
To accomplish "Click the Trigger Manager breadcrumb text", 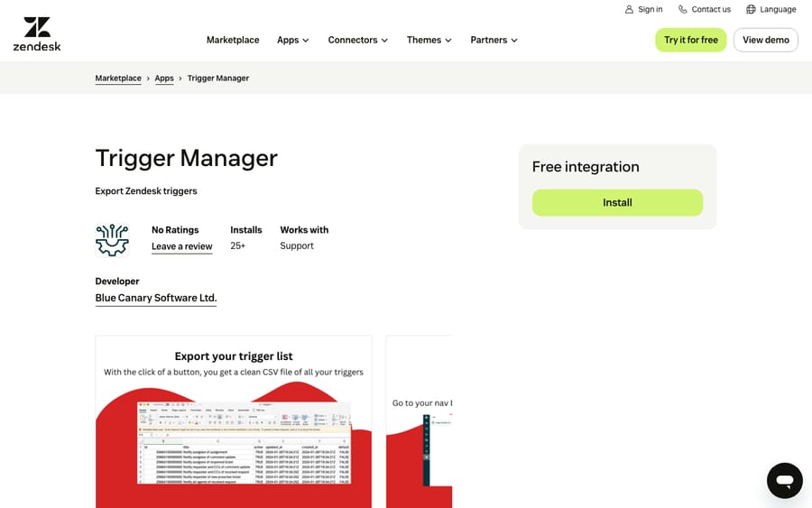I will coord(218,79).
